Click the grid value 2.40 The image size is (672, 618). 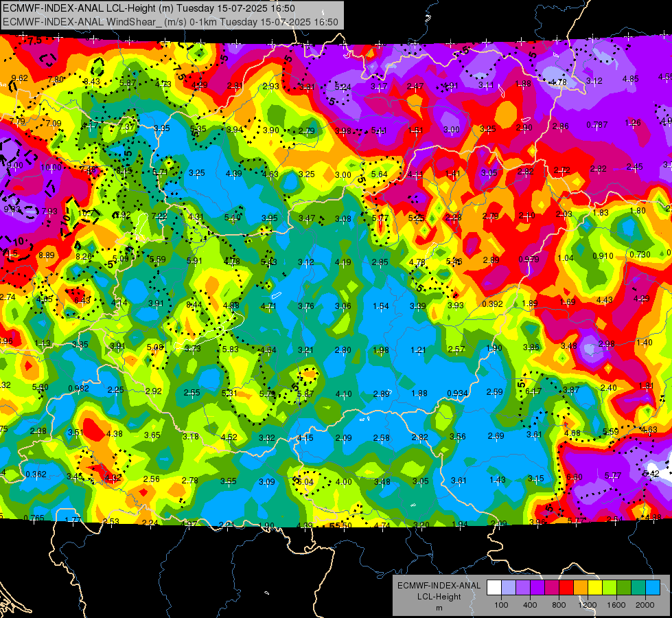(609, 388)
